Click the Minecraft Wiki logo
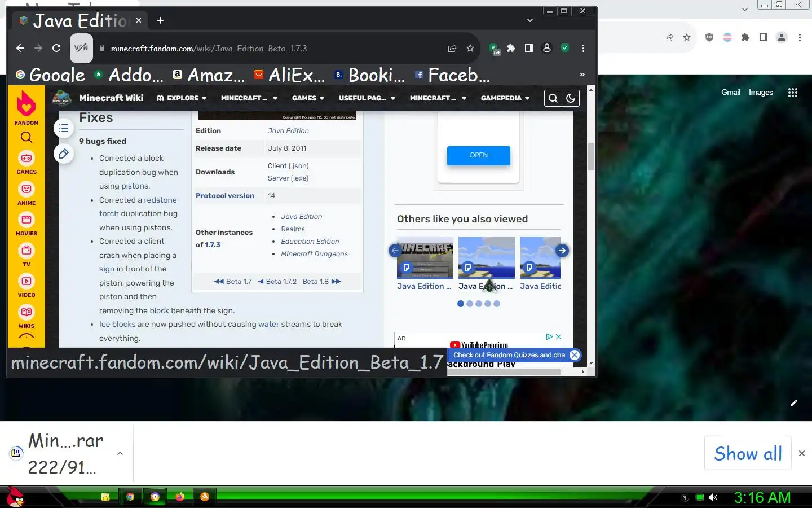 tap(62, 98)
